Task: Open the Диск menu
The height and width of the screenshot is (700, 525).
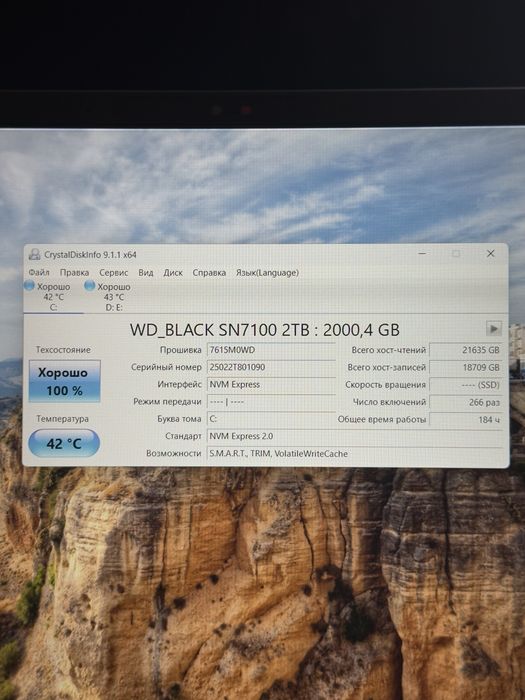Action: (x=173, y=272)
